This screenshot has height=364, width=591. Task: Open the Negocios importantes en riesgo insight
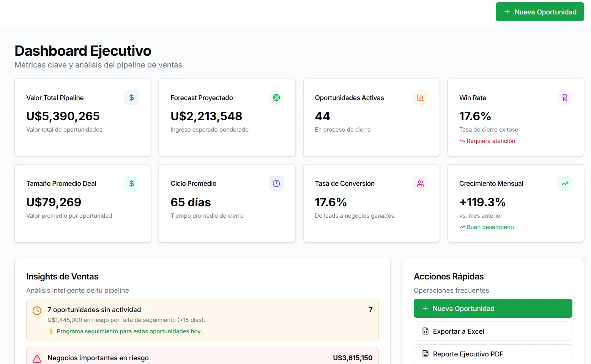pos(202,356)
